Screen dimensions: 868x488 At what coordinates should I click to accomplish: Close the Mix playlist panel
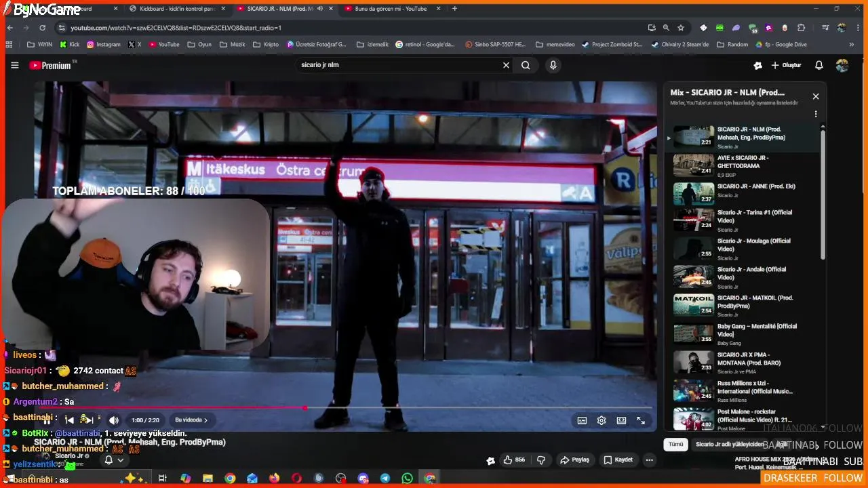pyautogui.click(x=816, y=96)
